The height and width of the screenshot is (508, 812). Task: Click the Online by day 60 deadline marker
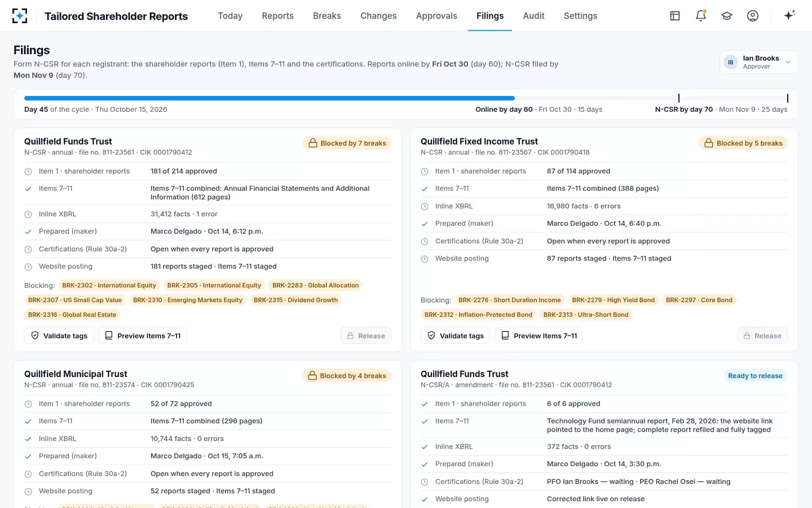678,98
